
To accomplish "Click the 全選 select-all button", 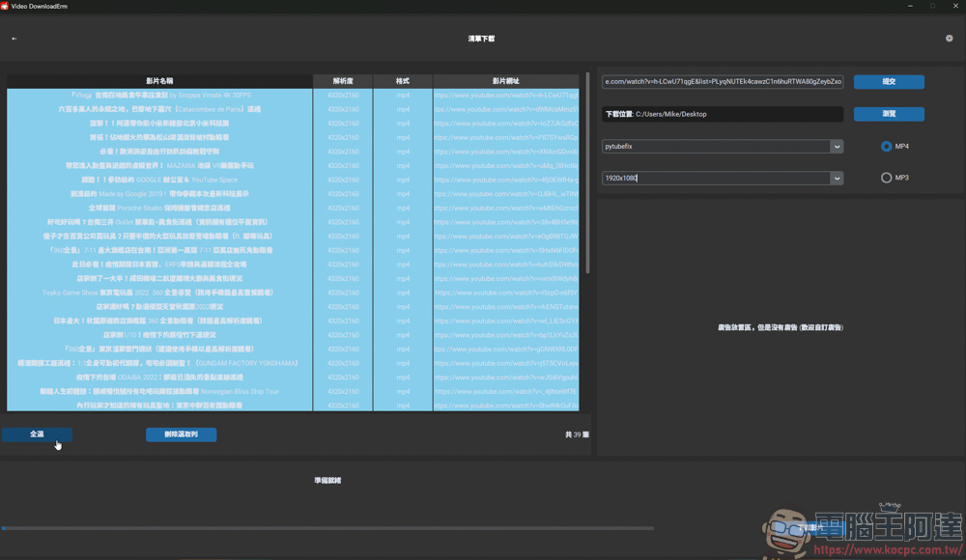I will (x=37, y=434).
